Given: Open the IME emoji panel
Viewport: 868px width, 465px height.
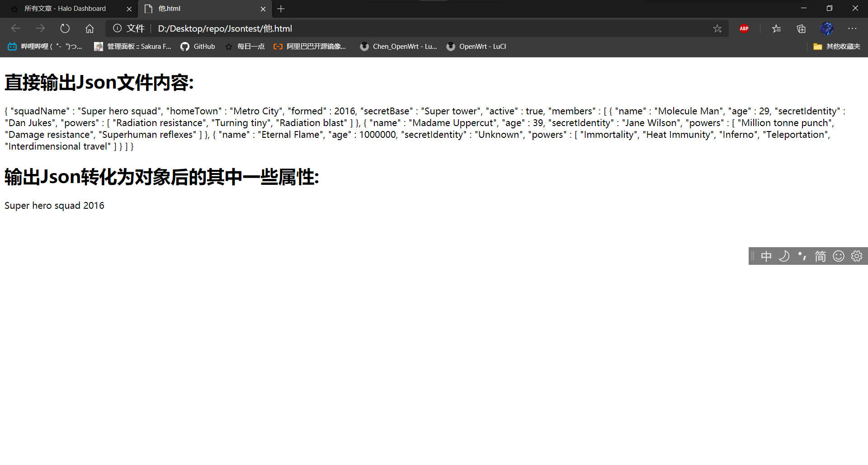Looking at the screenshot, I should click(x=838, y=256).
